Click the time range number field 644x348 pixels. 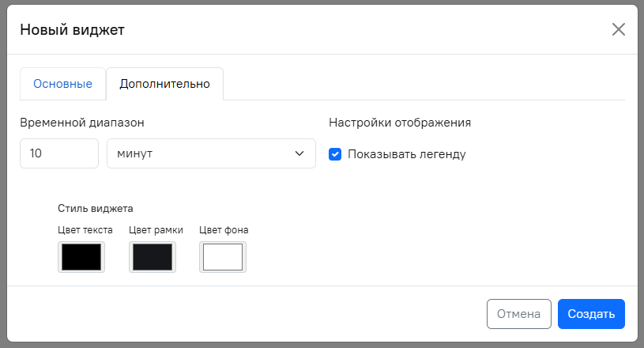click(x=58, y=153)
